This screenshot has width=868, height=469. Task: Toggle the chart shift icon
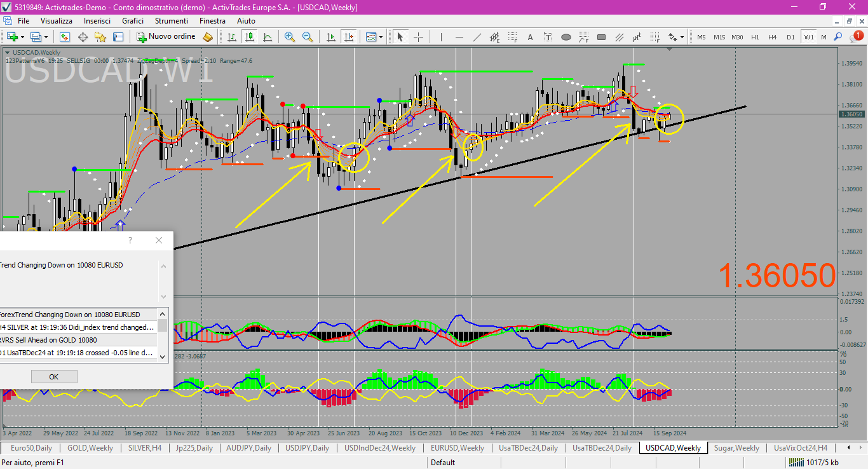point(348,37)
